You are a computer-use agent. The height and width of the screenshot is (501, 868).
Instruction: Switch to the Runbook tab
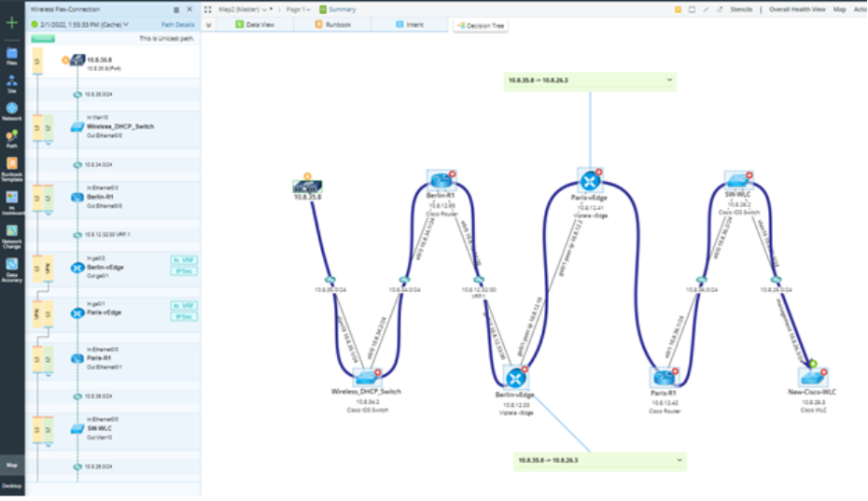click(332, 25)
